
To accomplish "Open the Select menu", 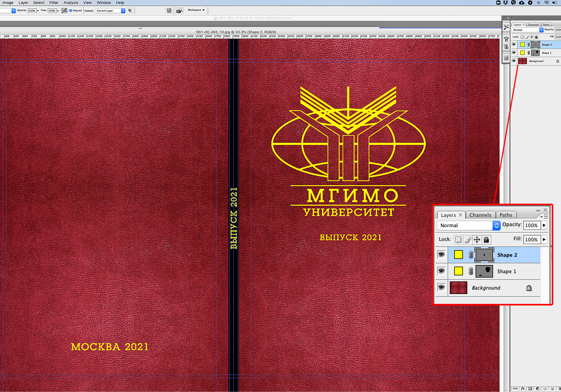I will 39,3.
